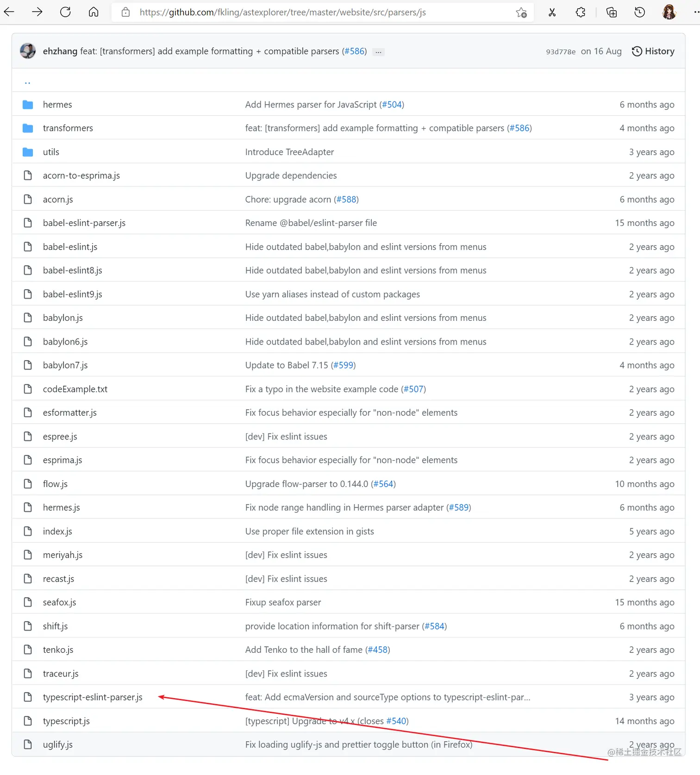Open commit hash 93d778e
The height and width of the screenshot is (775, 700).
click(561, 52)
